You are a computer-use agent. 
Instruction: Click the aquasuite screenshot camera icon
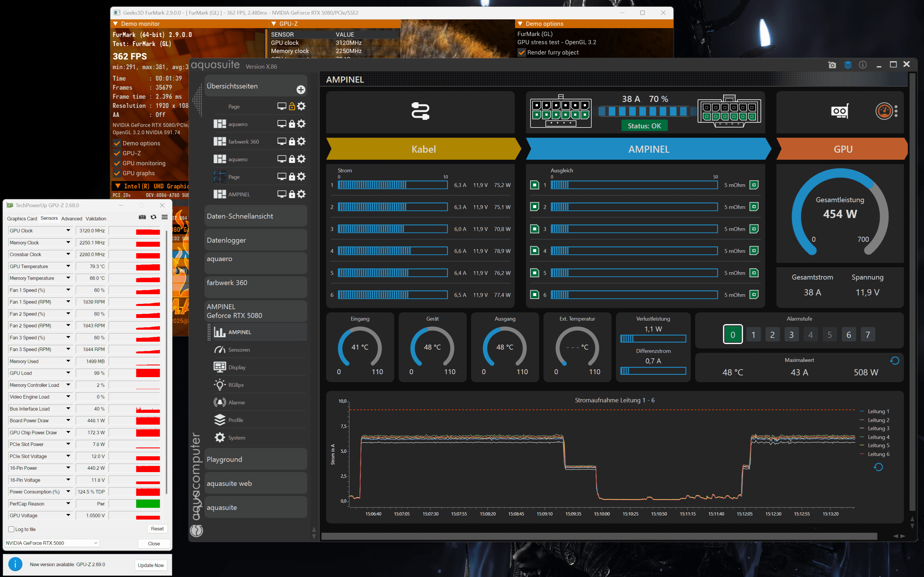coord(832,65)
